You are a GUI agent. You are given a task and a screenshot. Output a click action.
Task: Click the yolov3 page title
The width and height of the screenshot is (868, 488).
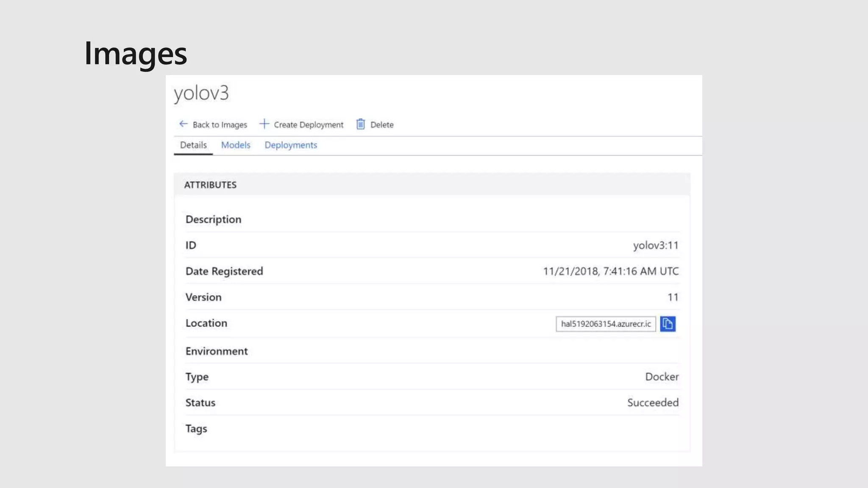tap(201, 93)
